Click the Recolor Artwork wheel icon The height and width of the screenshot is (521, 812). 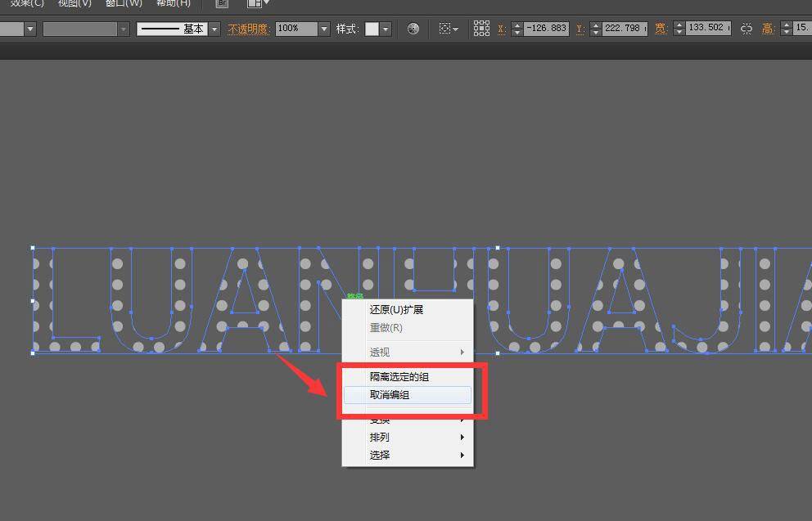click(413, 29)
